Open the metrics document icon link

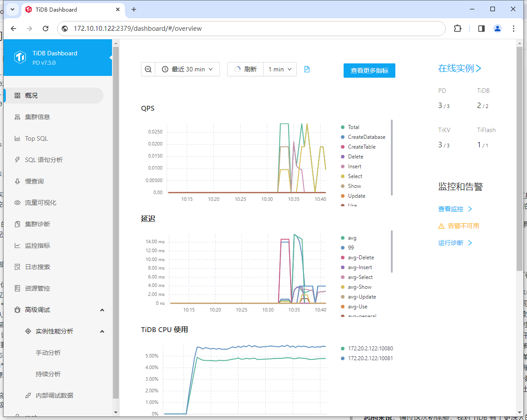coord(307,69)
